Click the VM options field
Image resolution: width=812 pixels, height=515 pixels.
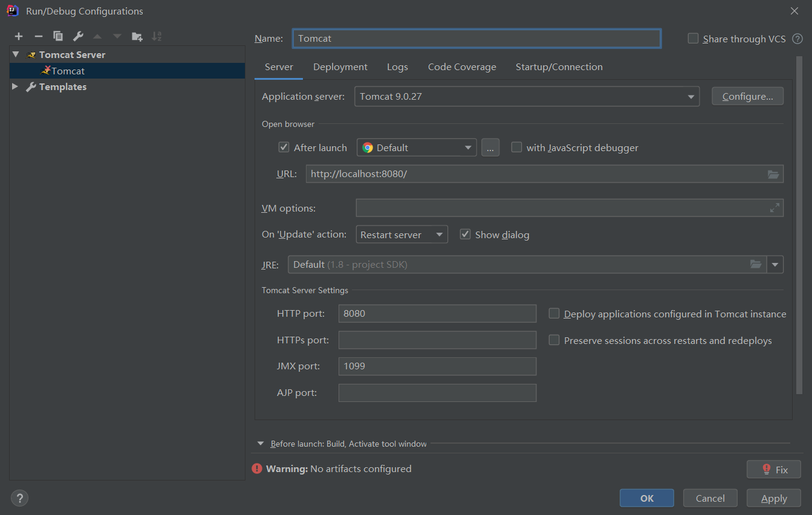tap(570, 208)
